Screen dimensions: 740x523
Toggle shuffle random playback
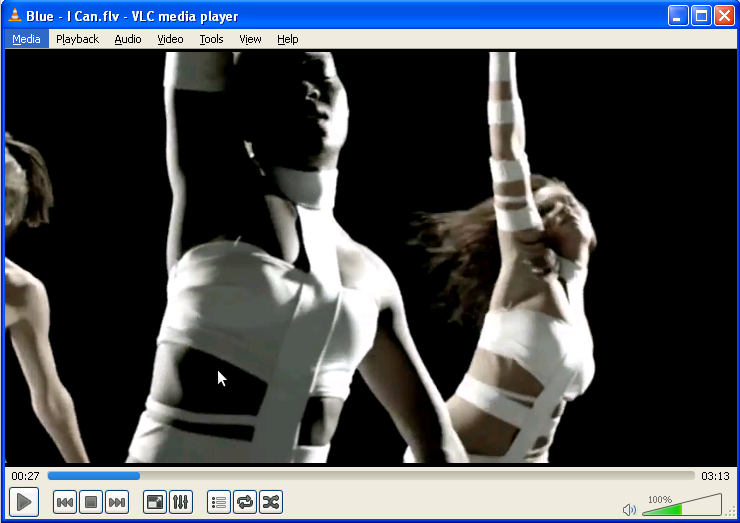pos(271,502)
